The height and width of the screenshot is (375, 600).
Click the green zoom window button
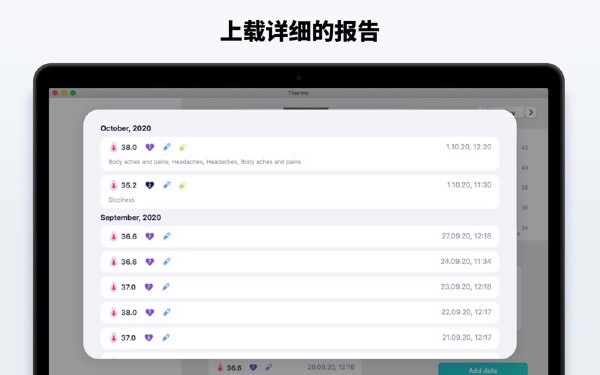[x=73, y=93]
